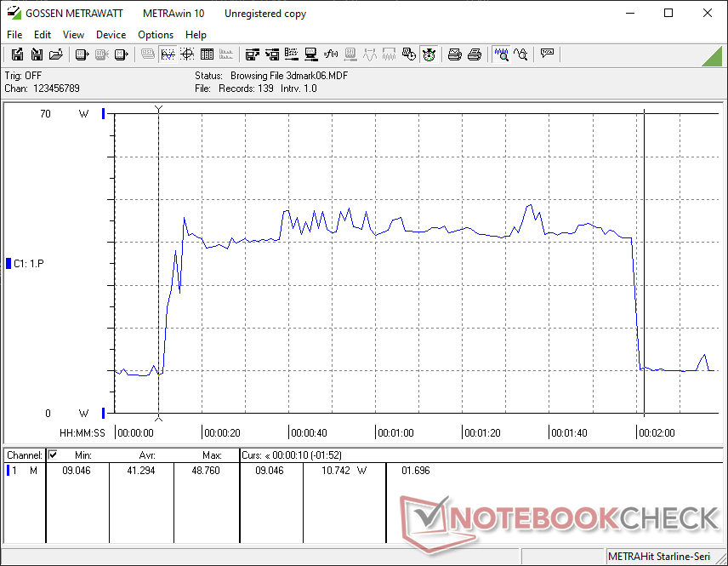The width and height of the screenshot is (728, 566).
Task: Open the math function f(x) icon
Action: (331, 54)
